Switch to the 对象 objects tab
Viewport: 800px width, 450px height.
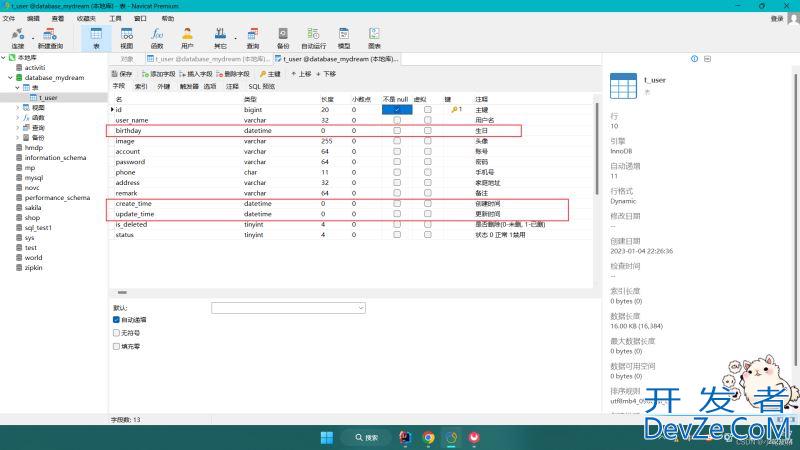[127, 59]
